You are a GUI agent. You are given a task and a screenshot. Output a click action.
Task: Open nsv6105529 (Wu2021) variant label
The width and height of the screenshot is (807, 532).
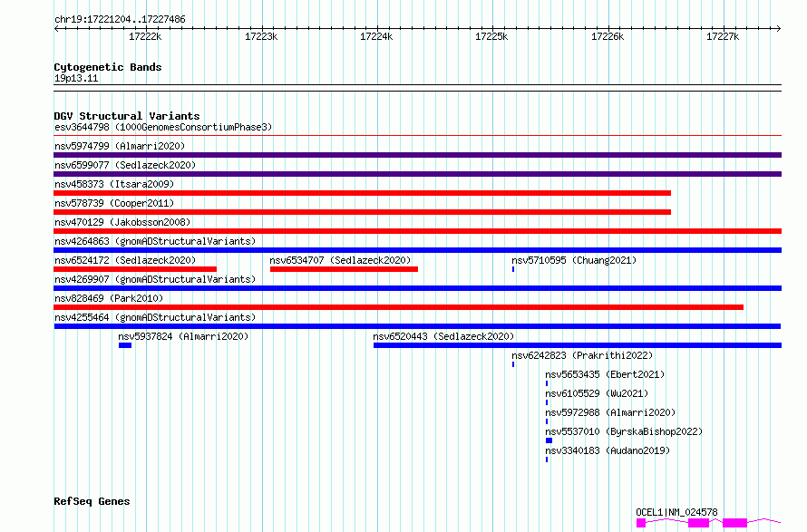click(597, 393)
